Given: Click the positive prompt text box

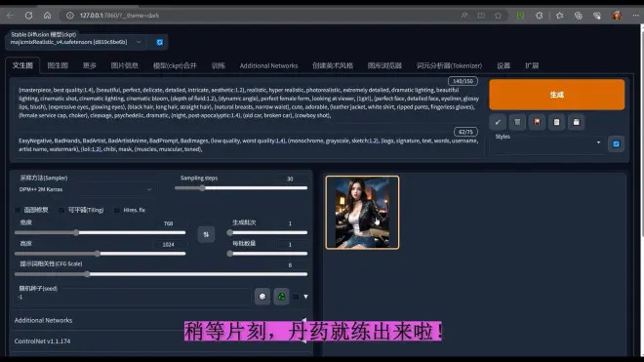Looking at the screenshot, I should 249,102.
